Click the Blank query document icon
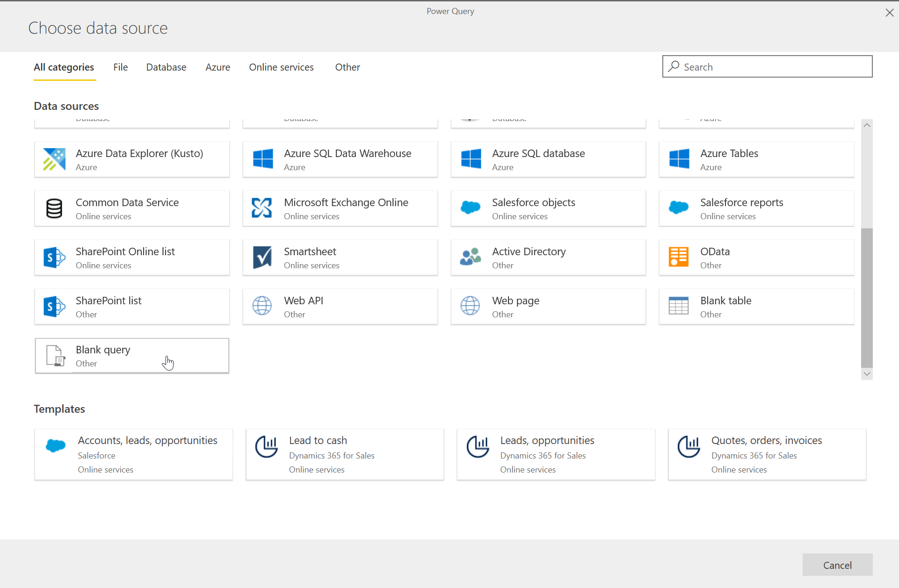This screenshot has width=899, height=588. coord(56,356)
